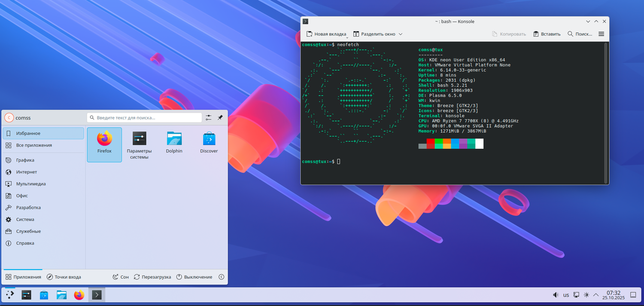Viewport: 644px width, 306px height.
Task: Click Вставить (Paste) in Konsole toolbar
Action: coord(547,34)
